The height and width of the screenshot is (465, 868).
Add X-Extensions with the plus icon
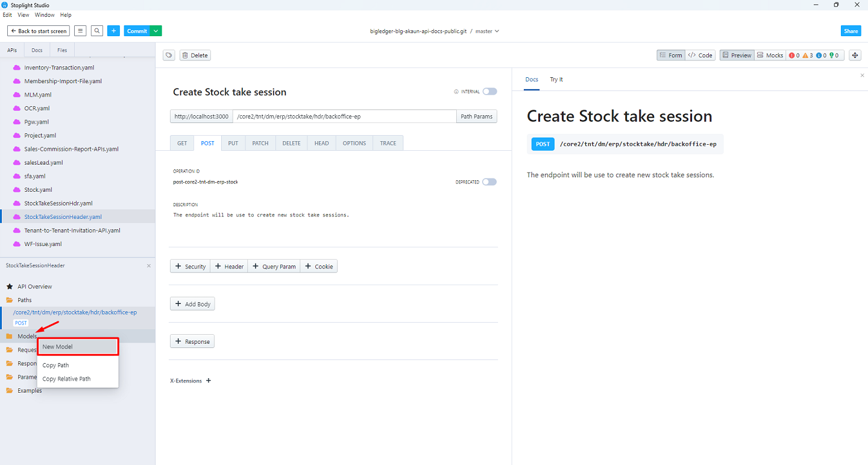(209, 381)
